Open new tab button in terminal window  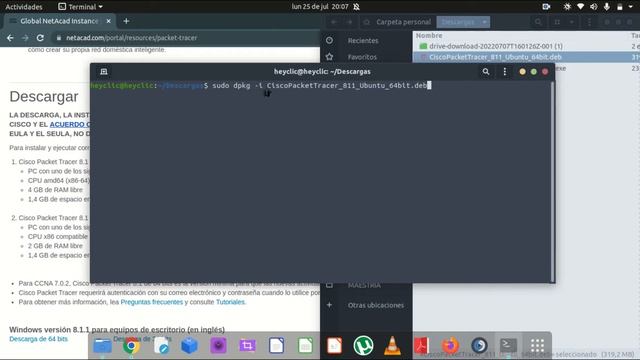click(104, 72)
